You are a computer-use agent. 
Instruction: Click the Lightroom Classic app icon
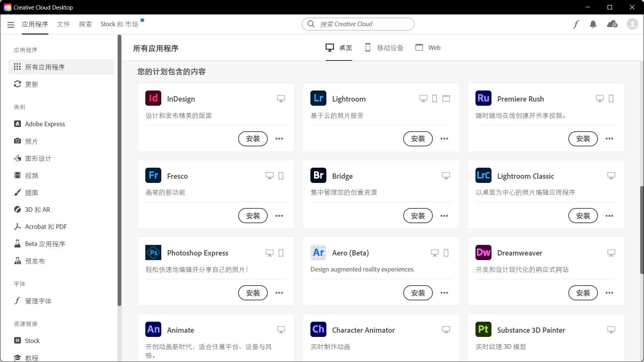coord(483,175)
